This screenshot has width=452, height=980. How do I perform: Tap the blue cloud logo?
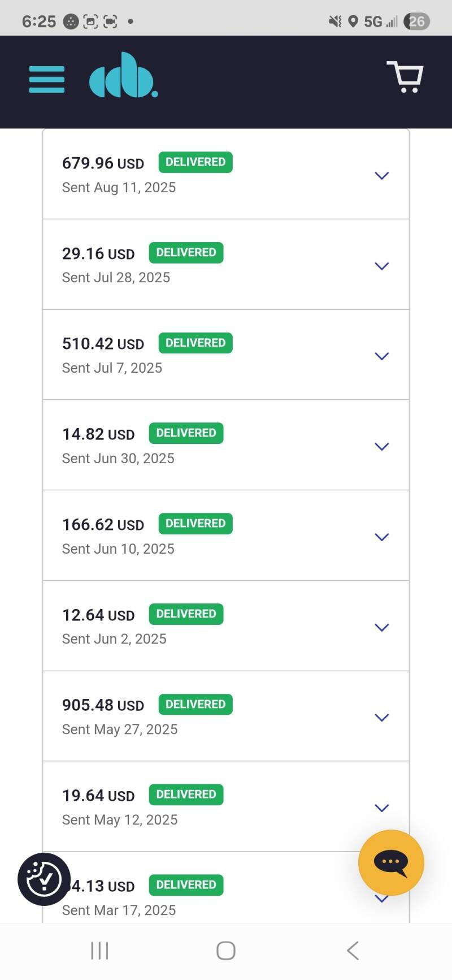point(123,76)
